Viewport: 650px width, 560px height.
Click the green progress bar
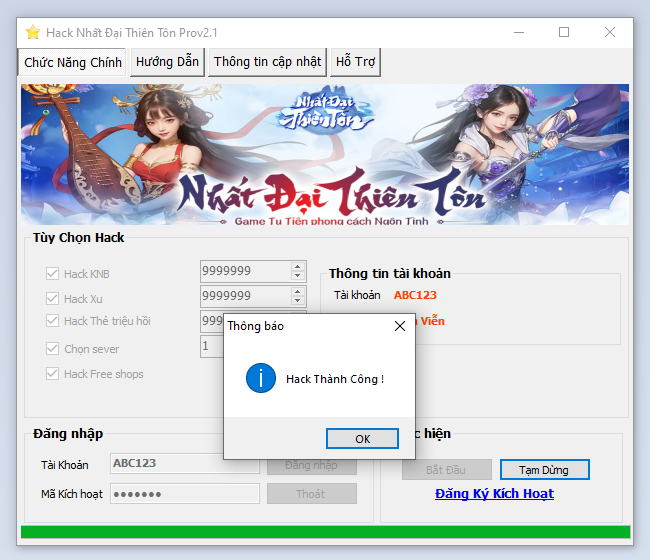coord(325,532)
